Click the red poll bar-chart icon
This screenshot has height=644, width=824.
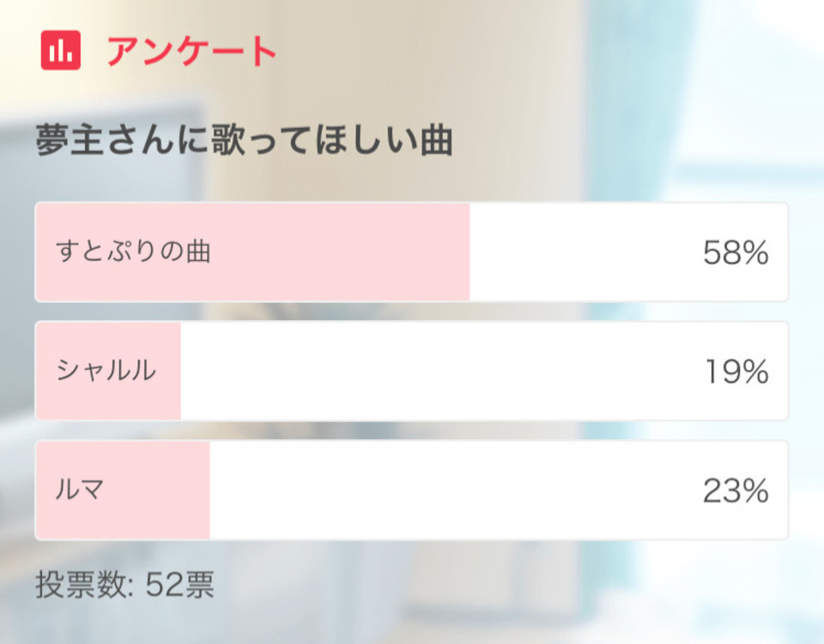61,50
